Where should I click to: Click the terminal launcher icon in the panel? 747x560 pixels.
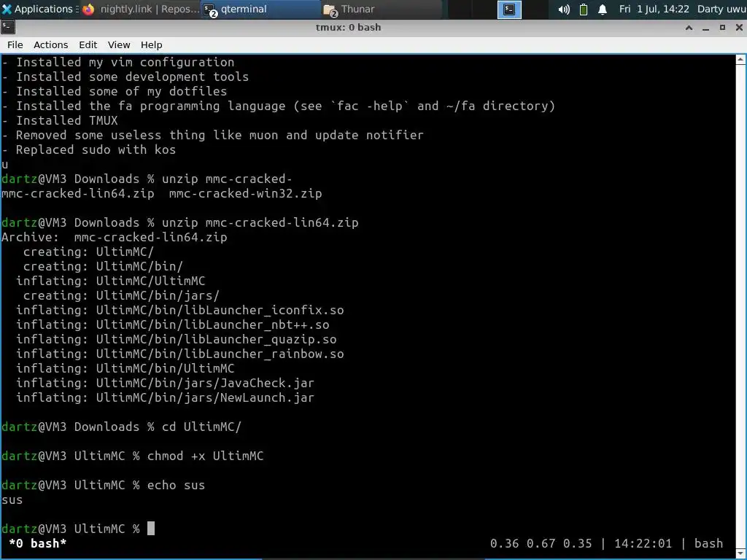tap(509, 9)
